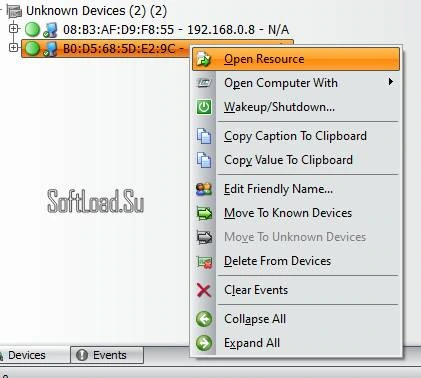Expand the B0:D5:68:5D:E2:9C tree node

13,48
